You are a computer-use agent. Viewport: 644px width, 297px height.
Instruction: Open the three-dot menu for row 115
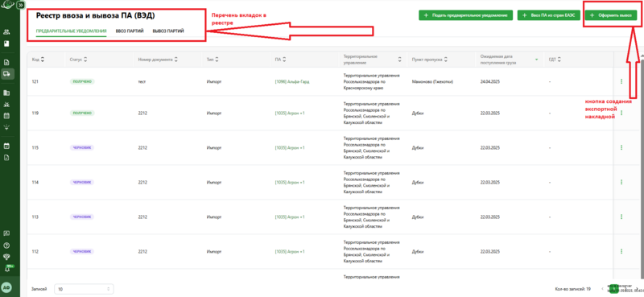(621, 147)
